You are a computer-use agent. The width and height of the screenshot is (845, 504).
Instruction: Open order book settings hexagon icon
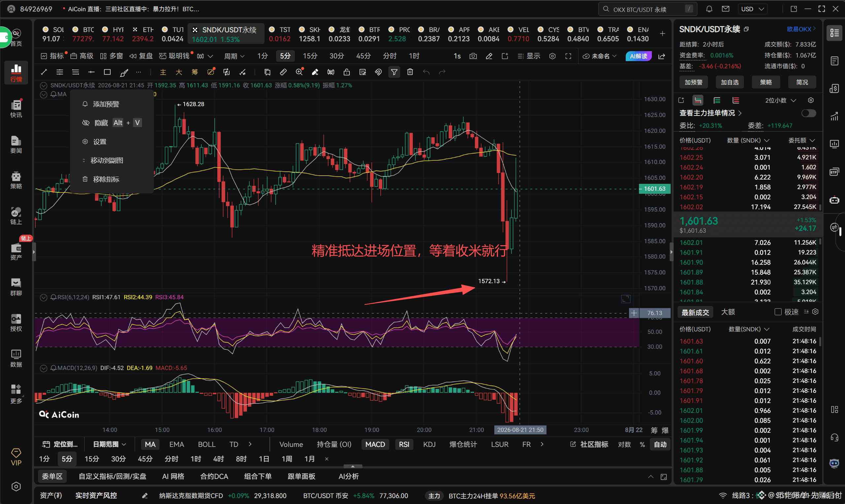tap(811, 100)
